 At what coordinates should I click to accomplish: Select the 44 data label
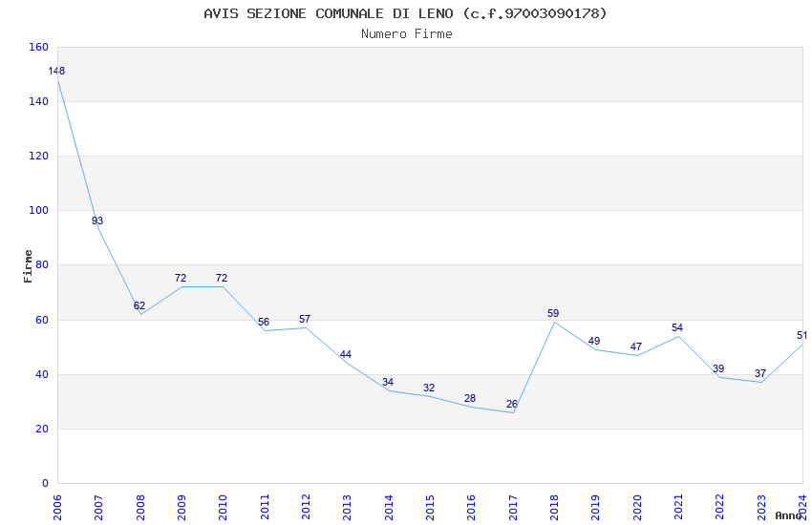346,355
